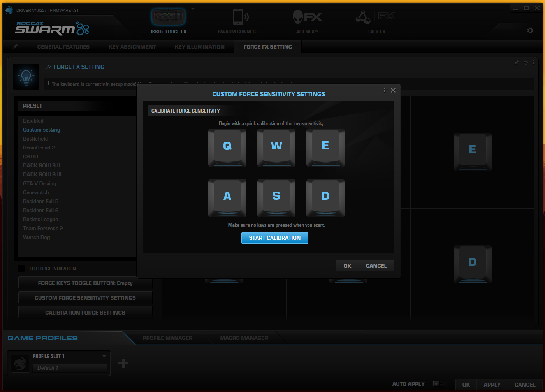Enable the LED Force Indication checkbox
Image resolution: width=545 pixels, height=392 pixels.
point(21,269)
